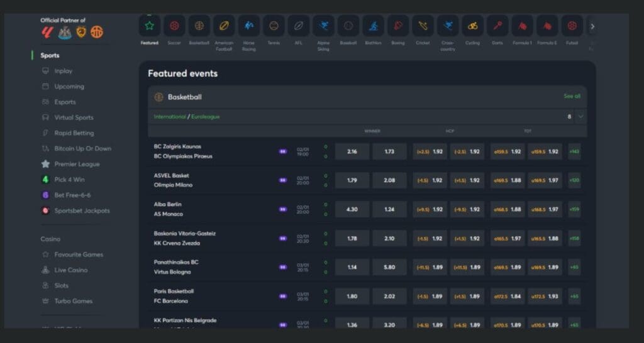Click live stream badge for Alba Berlin
Image resolution: width=644 pixels, height=343 pixels.
(283, 209)
